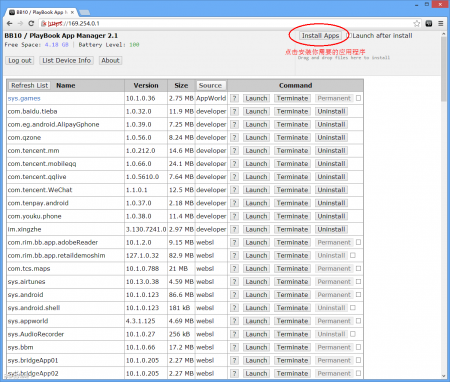Close the BB10 / PlayBook App browser tab
Viewport: 450px width, 382px height.
coord(72,12)
